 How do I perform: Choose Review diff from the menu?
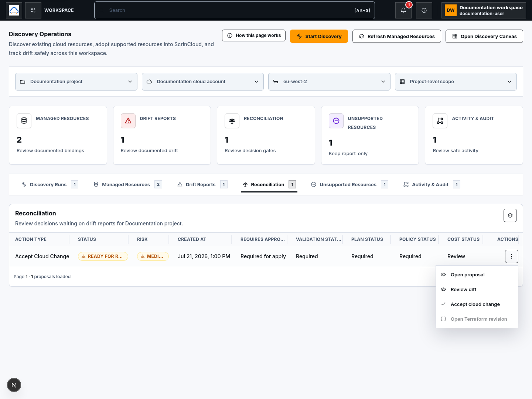477,289
